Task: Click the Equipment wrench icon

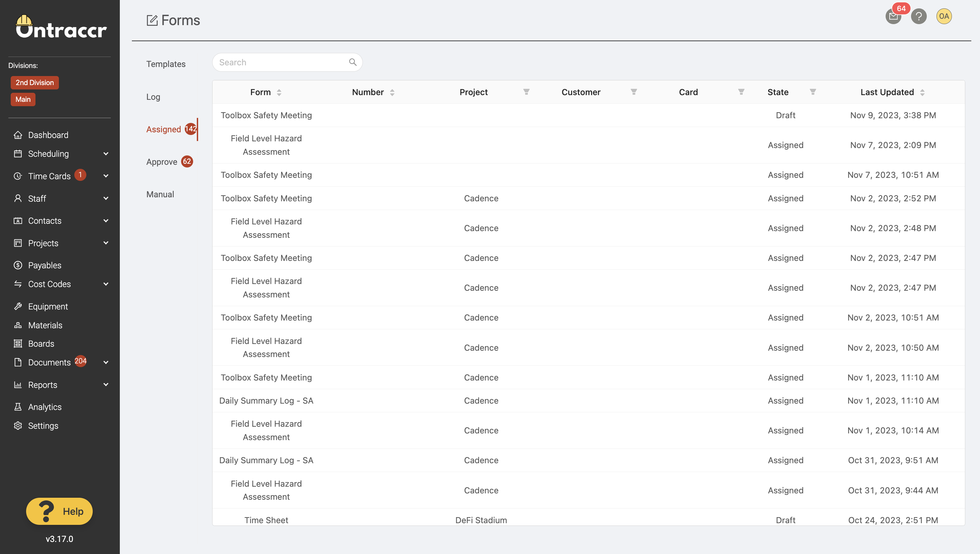Action: click(x=18, y=306)
